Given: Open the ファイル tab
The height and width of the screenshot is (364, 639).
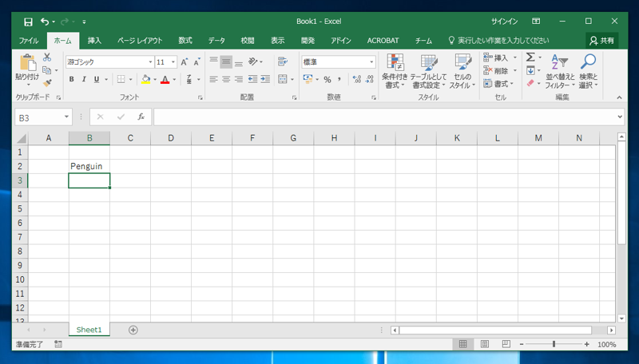Looking at the screenshot, I should 29,40.
